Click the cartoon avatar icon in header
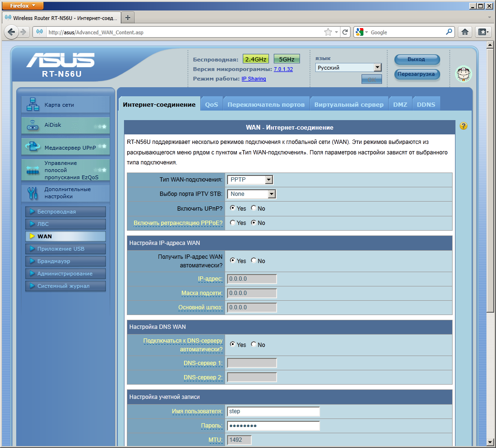This screenshot has height=448, width=496. point(464,74)
